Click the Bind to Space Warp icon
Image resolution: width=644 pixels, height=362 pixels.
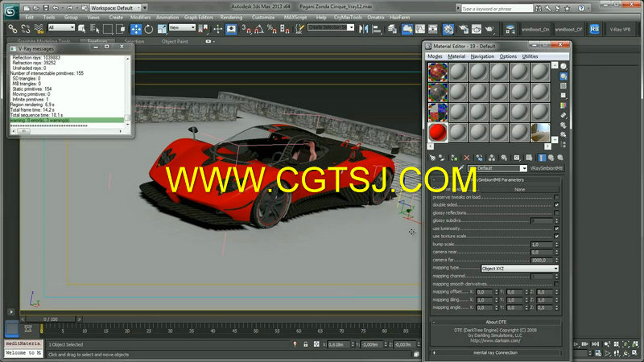click(39, 29)
